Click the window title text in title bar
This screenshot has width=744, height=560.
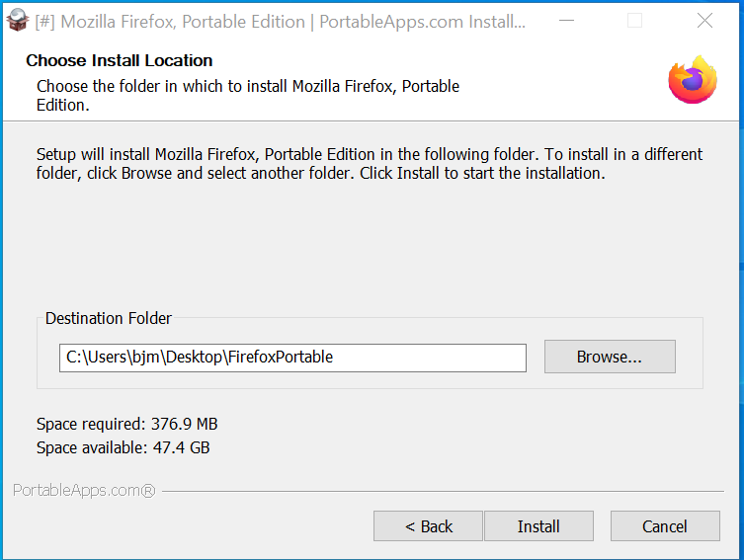tap(281, 21)
